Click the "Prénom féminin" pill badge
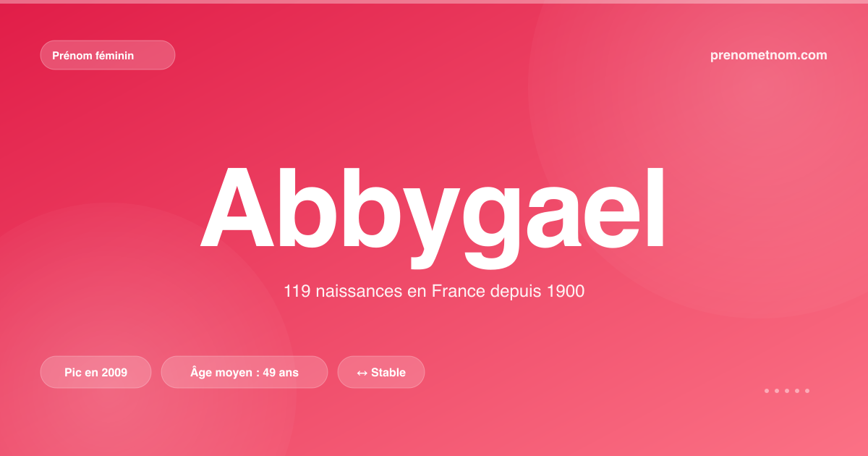Image resolution: width=868 pixels, height=456 pixels. point(108,55)
